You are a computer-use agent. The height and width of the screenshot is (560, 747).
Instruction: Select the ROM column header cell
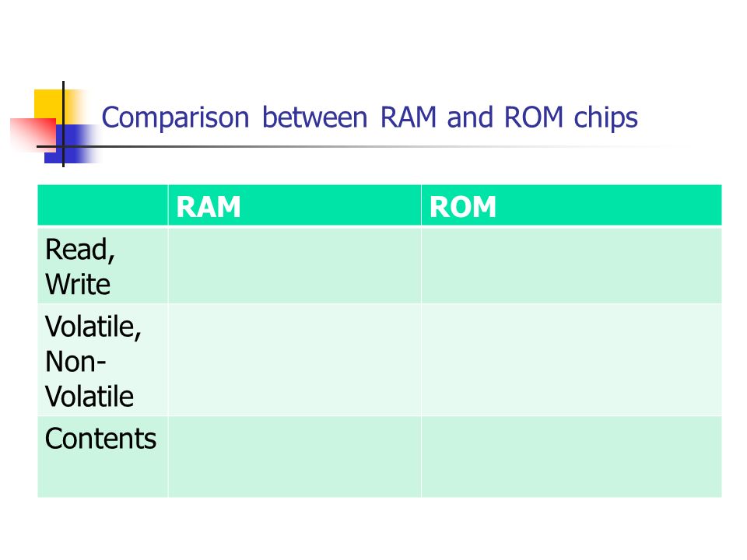(571, 205)
